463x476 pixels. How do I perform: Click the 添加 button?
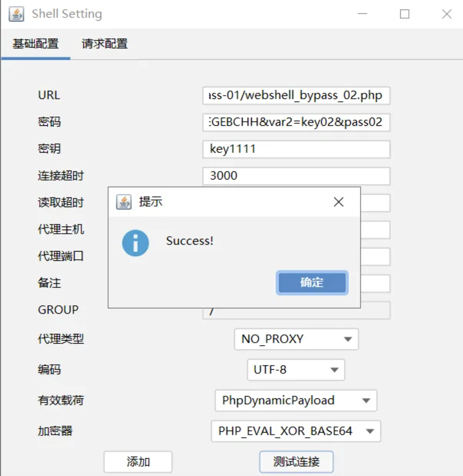tap(138, 462)
